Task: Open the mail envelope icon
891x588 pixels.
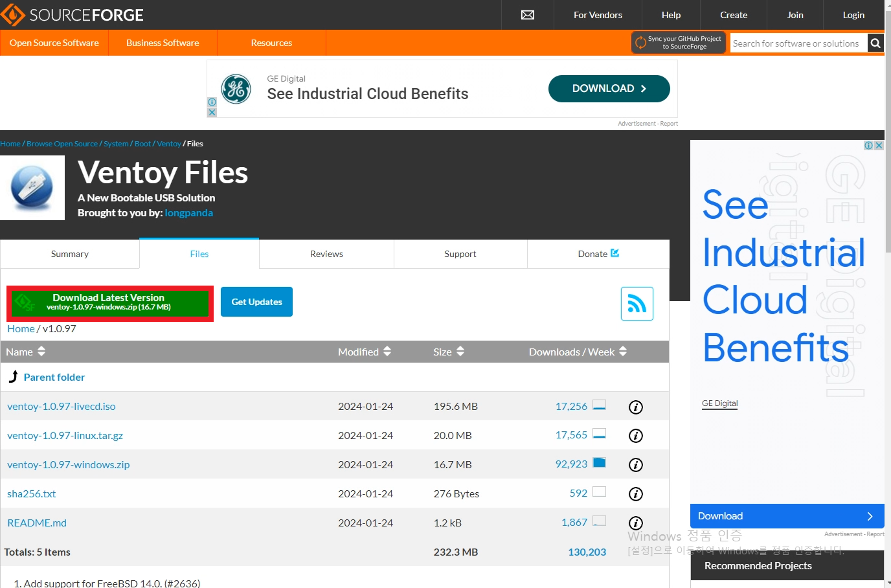Action: tap(528, 15)
